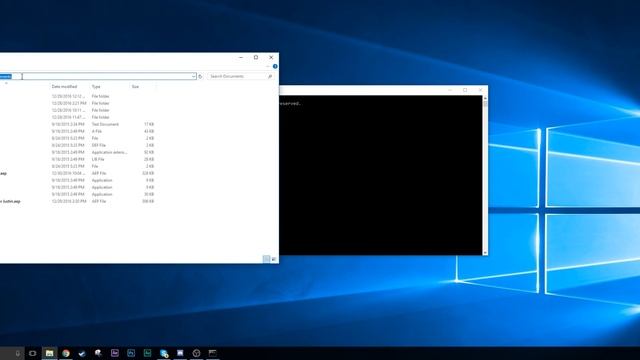Click the search magnifier in File Explorer
This screenshot has height=360, width=640.
point(270,76)
